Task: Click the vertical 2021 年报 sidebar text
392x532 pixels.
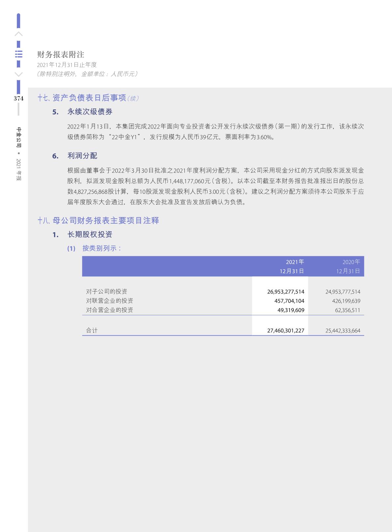Action: pyautogui.click(x=19, y=170)
